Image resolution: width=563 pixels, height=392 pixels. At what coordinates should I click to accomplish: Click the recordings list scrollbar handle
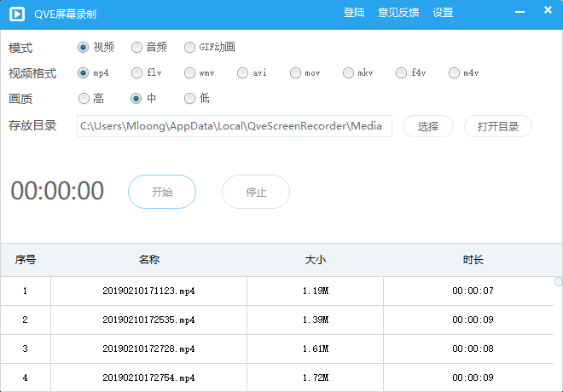[x=558, y=281]
